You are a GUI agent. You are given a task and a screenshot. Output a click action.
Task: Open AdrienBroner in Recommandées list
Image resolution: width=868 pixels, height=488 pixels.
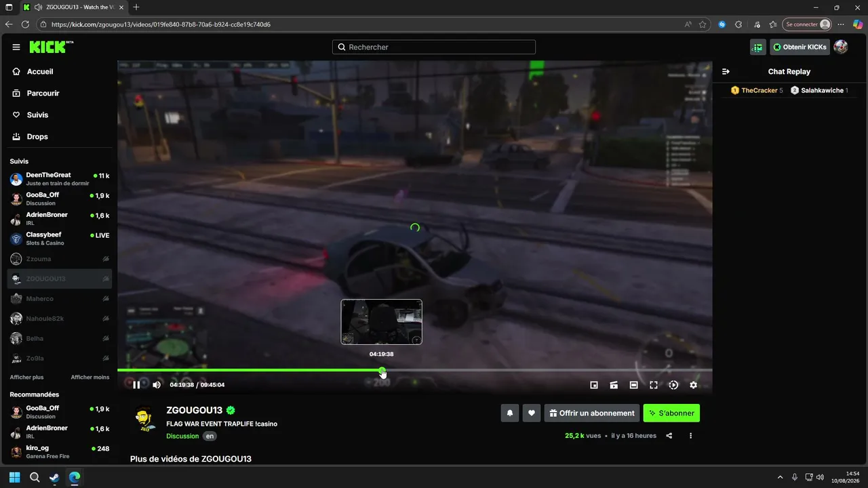coord(60,432)
